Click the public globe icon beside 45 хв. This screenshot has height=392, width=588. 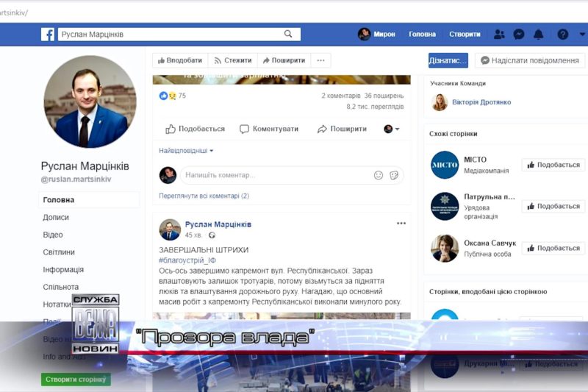click(x=212, y=235)
